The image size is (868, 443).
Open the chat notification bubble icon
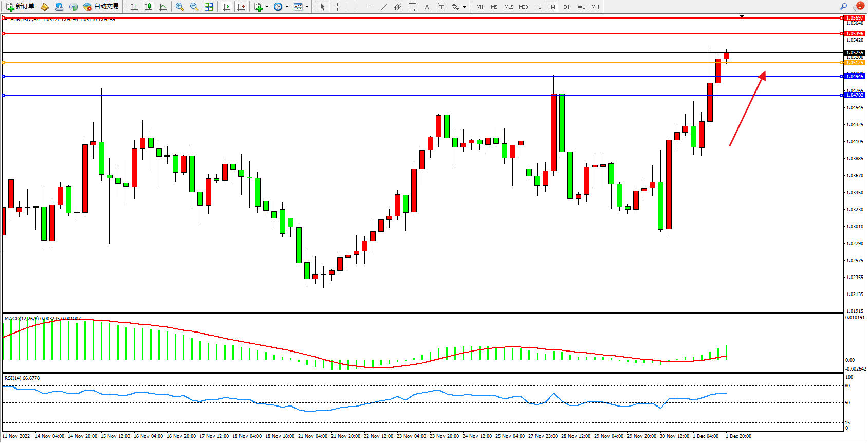858,7
